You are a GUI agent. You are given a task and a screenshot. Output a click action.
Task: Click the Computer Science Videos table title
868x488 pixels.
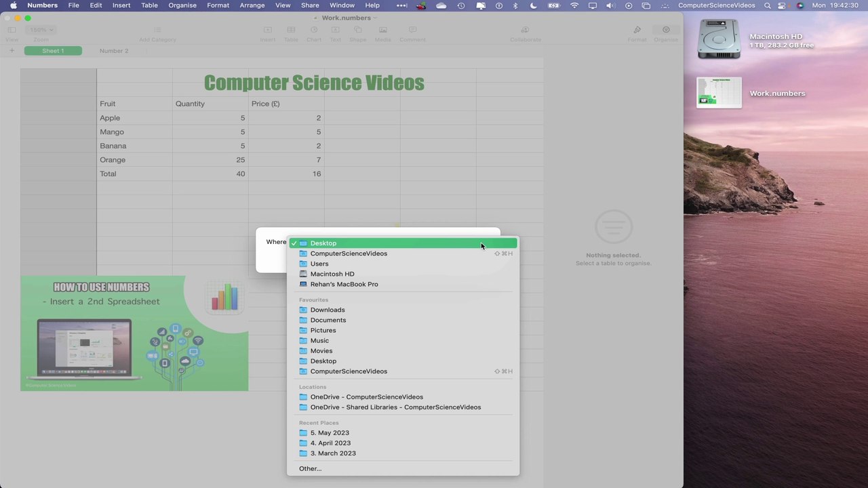click(314, 83)
